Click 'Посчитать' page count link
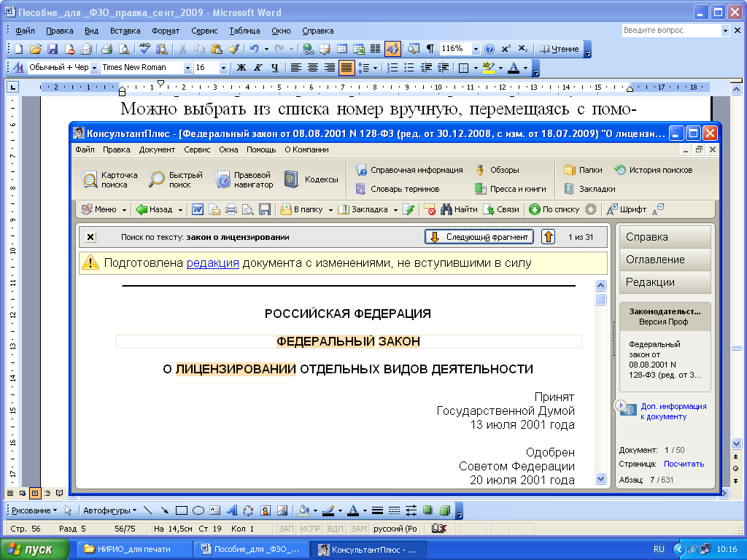The width and height of the screenshot is (747, 560). pos(684,464)
